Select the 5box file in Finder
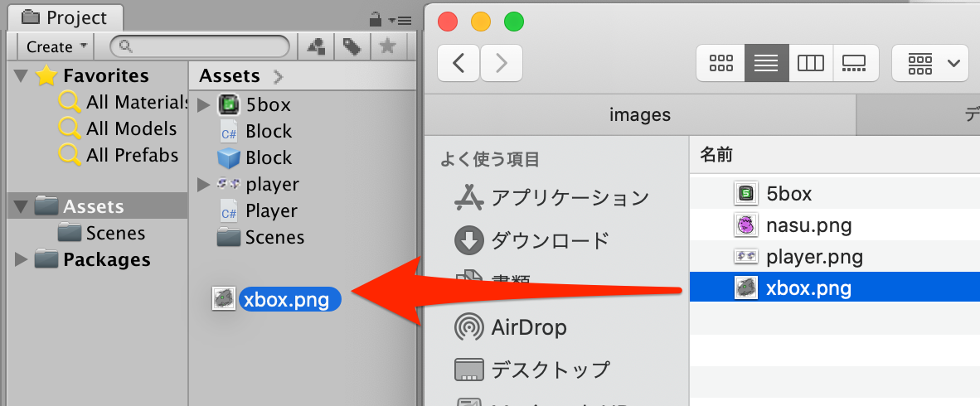980x406 pixels. click(x=834, y=194)
